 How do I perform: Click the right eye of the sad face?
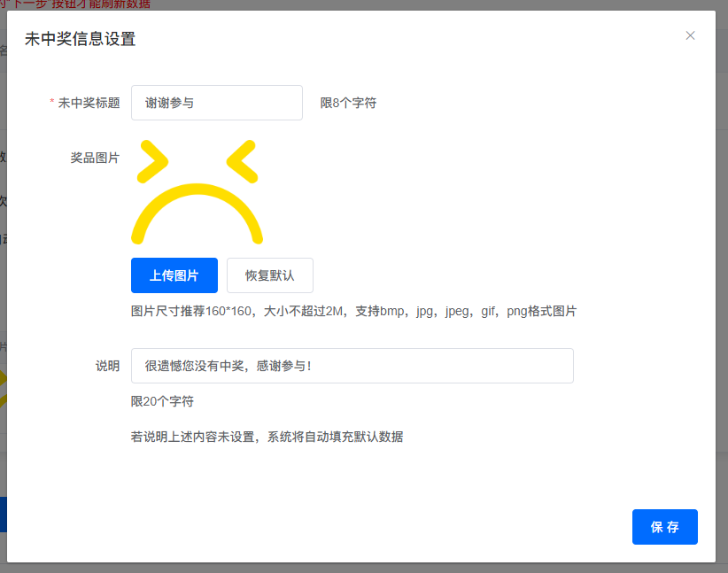[242, 161]
